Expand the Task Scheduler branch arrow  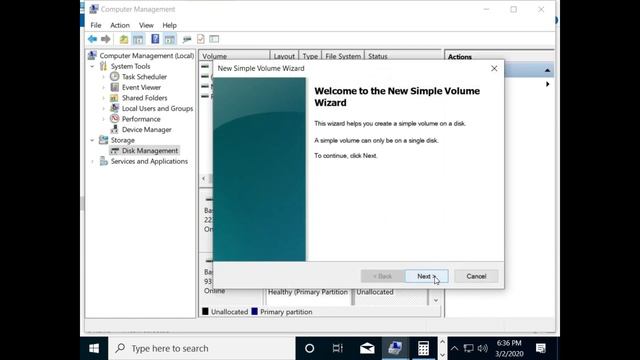coord(103,77)
